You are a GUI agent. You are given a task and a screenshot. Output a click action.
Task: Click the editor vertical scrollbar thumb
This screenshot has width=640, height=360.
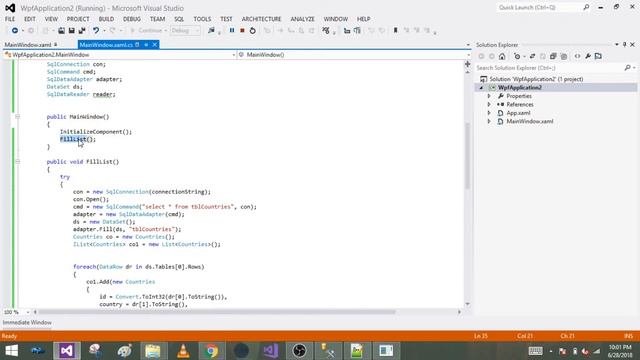point(467,156)
